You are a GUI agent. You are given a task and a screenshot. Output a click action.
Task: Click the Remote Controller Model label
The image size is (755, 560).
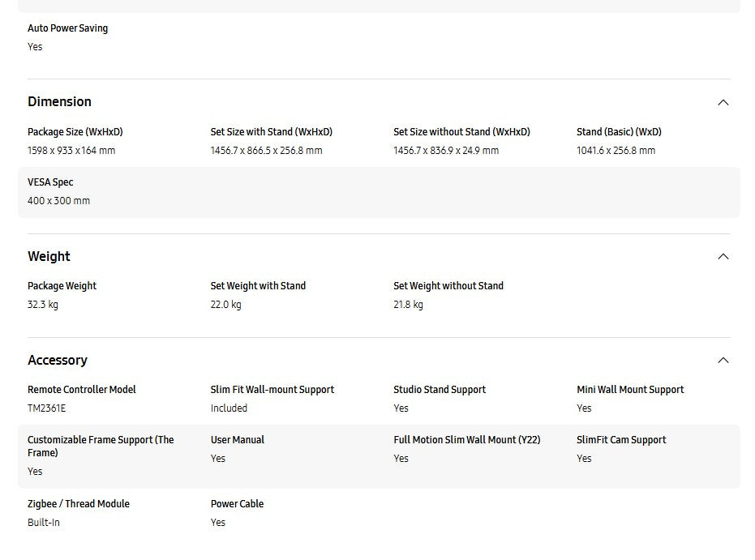pos(81,390)
